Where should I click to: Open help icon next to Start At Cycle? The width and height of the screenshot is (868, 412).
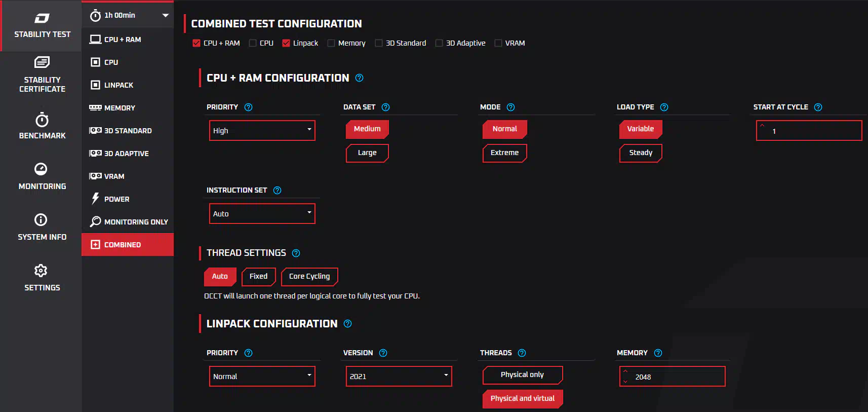click(x=818, y=107)
